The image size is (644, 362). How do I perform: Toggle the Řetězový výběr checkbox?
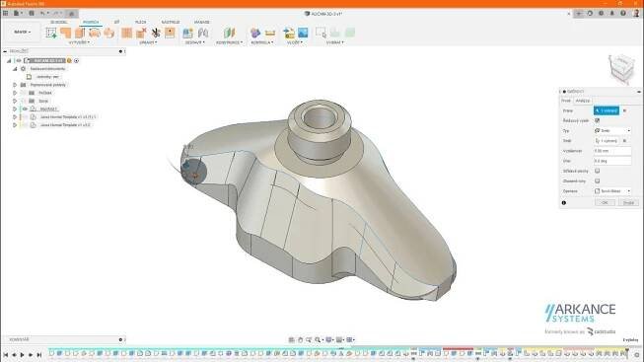598,120
